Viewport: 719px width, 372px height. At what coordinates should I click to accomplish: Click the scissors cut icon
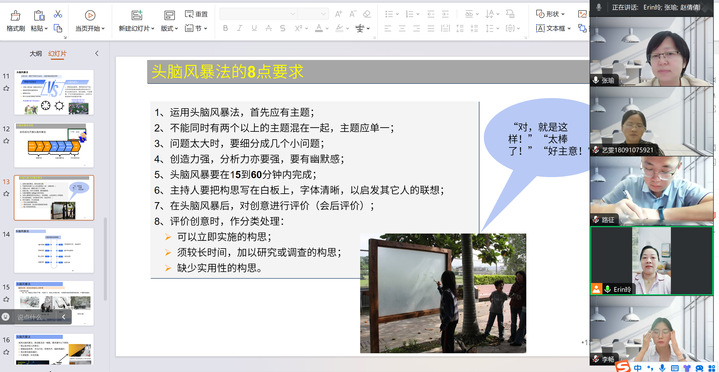pyautogui.click(x=58, y=14)
